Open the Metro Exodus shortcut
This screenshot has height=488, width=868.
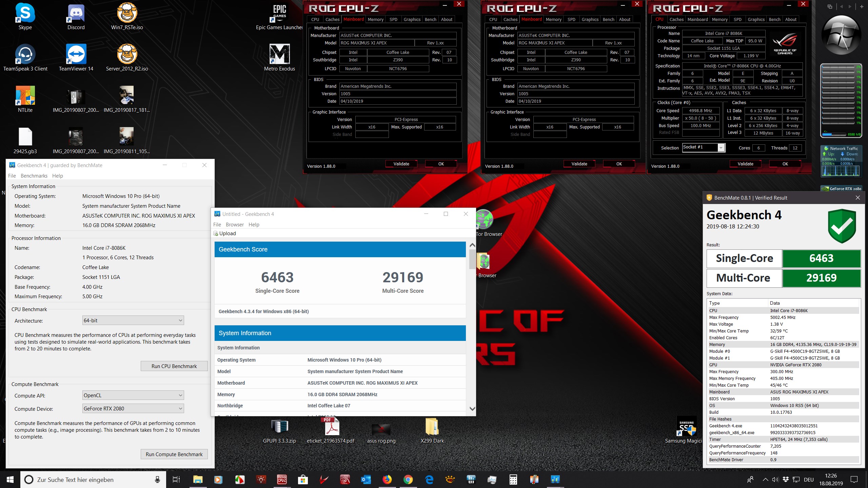[x=279, y=58]
